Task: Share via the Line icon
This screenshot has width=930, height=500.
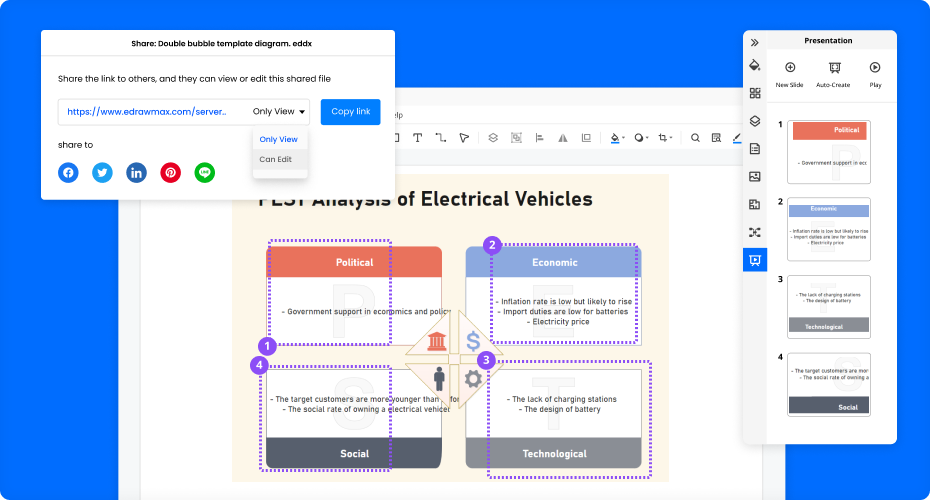Action: tap(205, 173)
